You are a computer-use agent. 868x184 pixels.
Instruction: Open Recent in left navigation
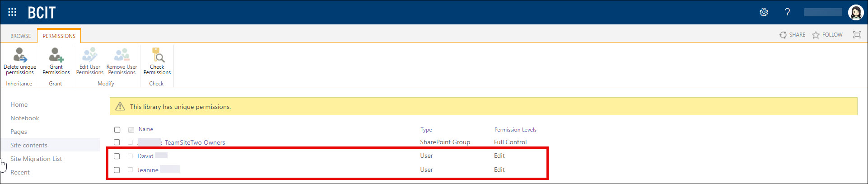(x=20, y=172)
